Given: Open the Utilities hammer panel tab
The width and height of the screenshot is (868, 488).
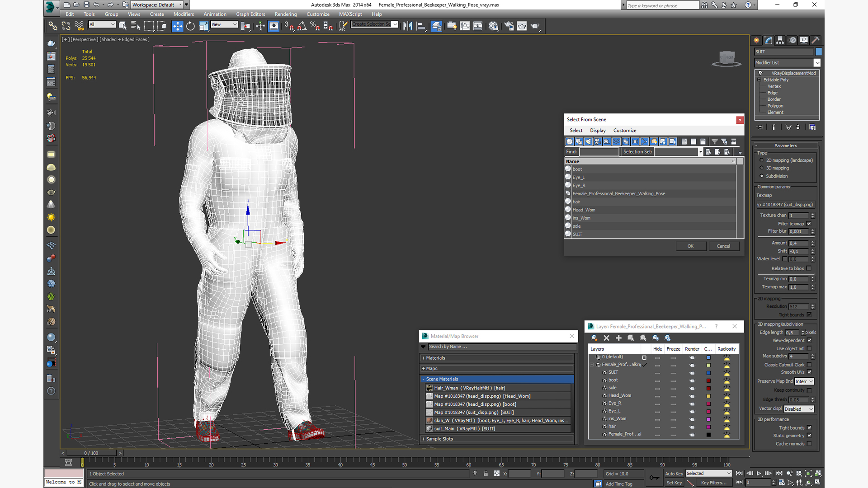Looking at the screenshot, I should point(816,40).
